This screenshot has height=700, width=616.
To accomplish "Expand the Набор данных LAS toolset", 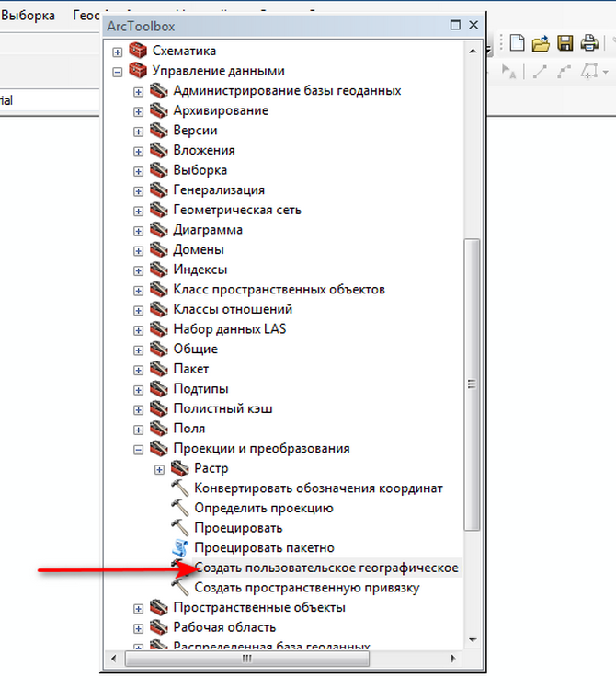I will point(139,330).
